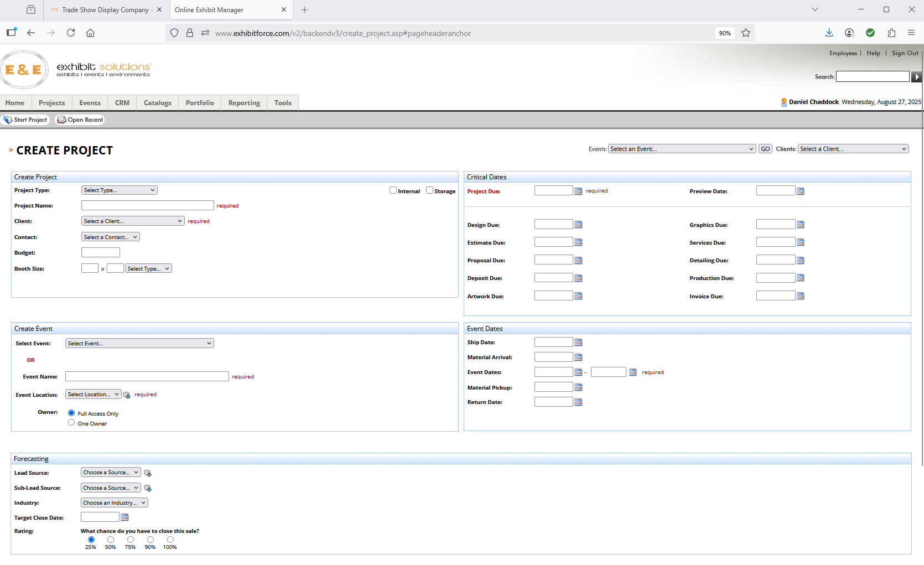Open the Events menu tab
This screenshot has height=565, width=924.
90,103
